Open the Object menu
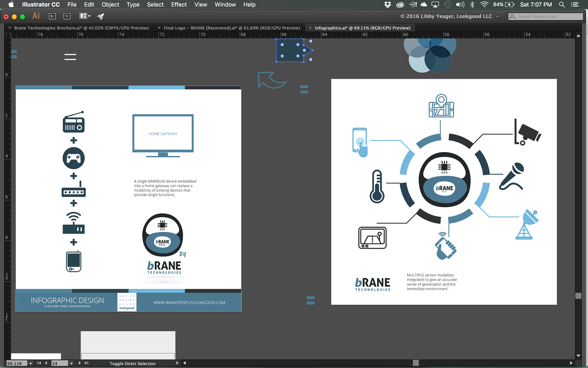The height and width of the screenshot is (368, 588). pyautogui.click(x=110, y=5)
